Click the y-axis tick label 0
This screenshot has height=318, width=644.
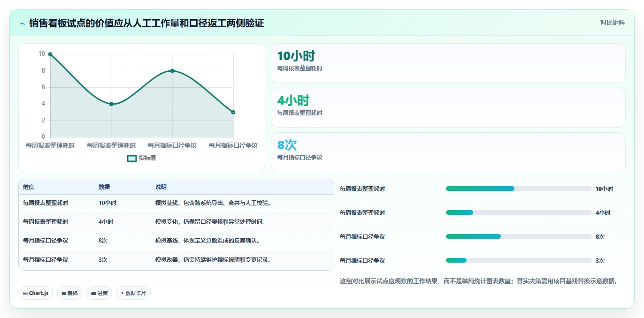click(43, 137)
